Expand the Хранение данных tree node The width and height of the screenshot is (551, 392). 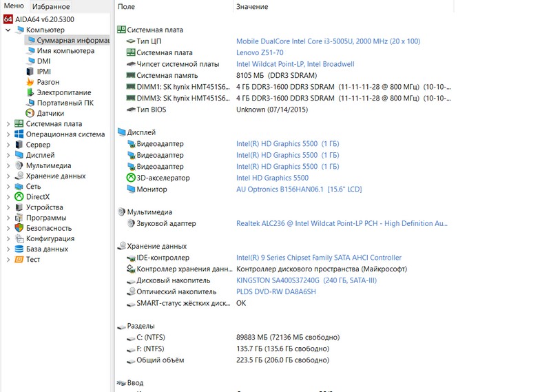pyautogui.click(x=8, y=176)
